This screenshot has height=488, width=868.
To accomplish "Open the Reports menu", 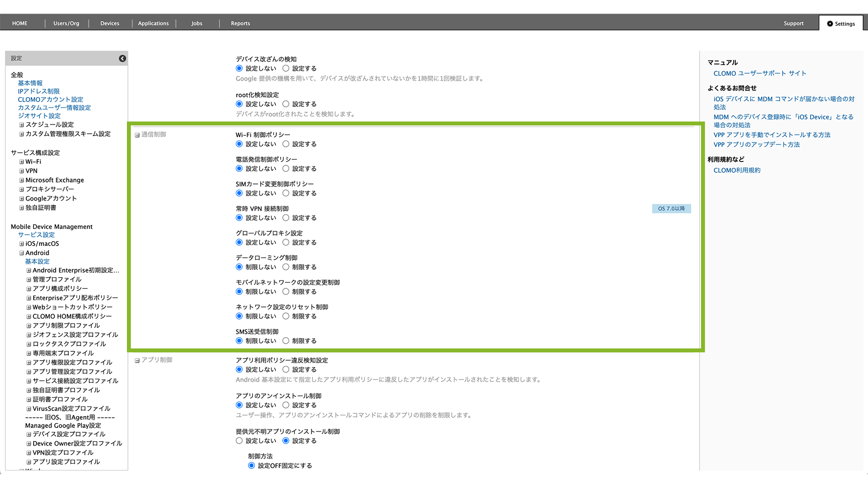I will pos(240,23).
